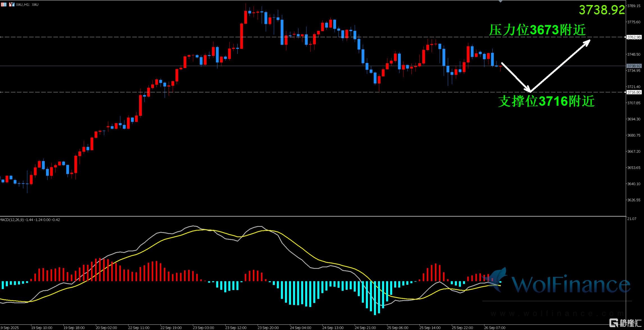Click the '24 Sep 04:00' time label
The width and height of the screenshot is (644, 330).
[300, 328]
